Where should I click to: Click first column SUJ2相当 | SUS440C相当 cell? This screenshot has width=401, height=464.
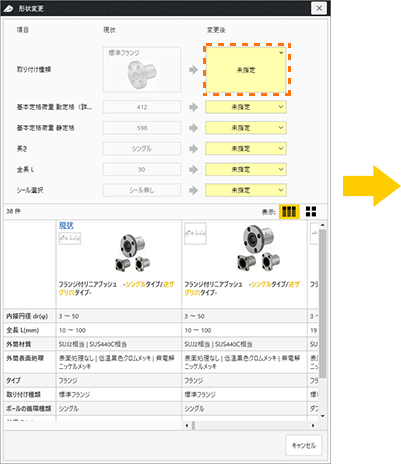pos(119,344)
